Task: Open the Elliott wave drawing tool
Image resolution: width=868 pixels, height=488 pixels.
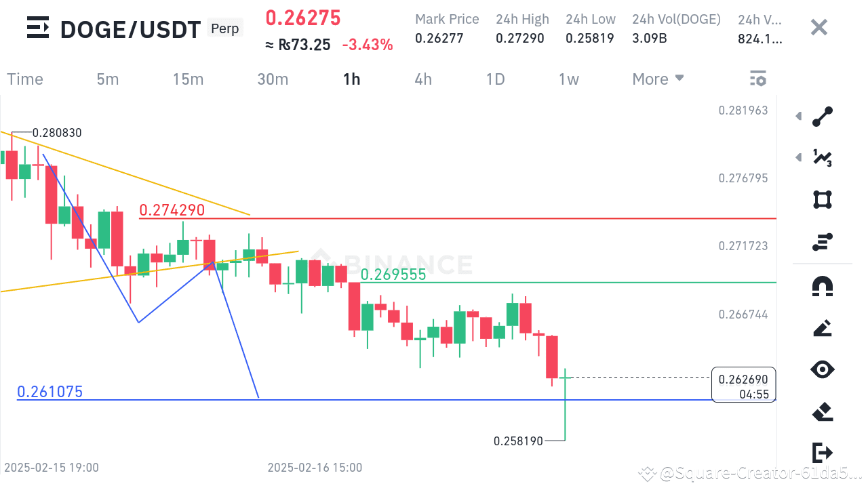Action: [x=823, y=157]
